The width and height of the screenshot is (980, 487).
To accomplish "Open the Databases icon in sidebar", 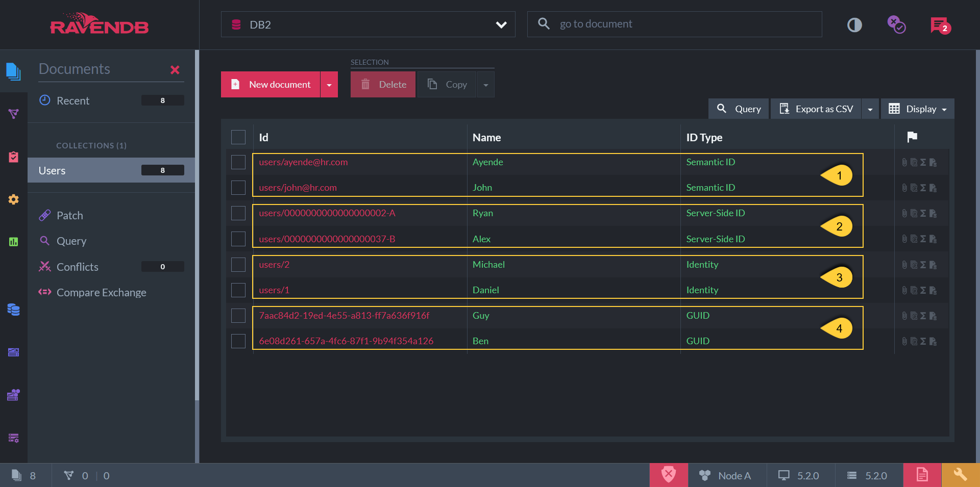I will point(13,309).
